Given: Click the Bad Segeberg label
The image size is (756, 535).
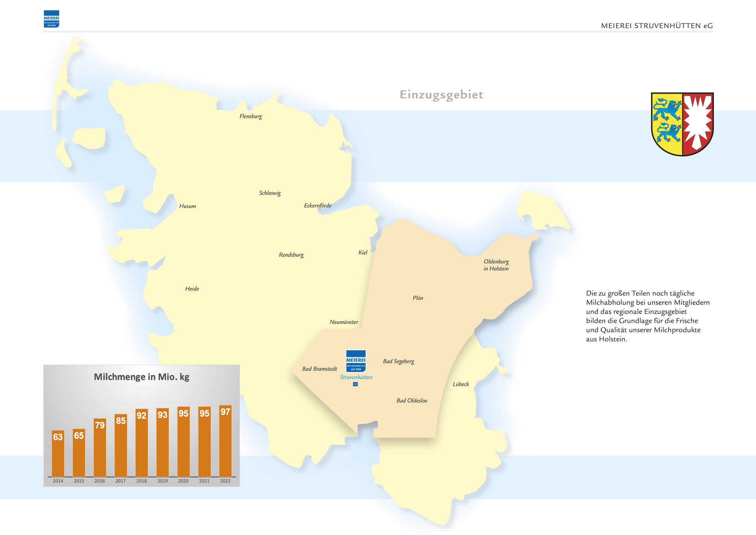Looking at the screenshot, I should click(398, 361).
